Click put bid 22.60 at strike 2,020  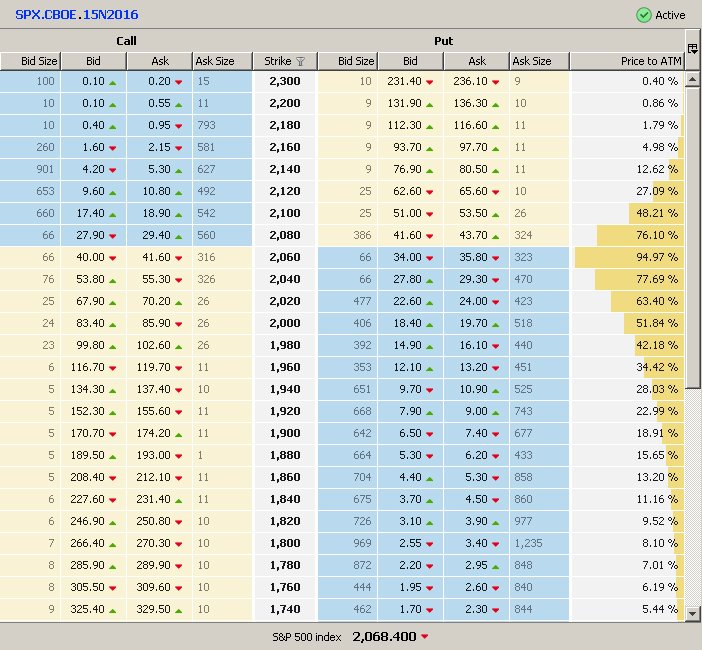411,301
